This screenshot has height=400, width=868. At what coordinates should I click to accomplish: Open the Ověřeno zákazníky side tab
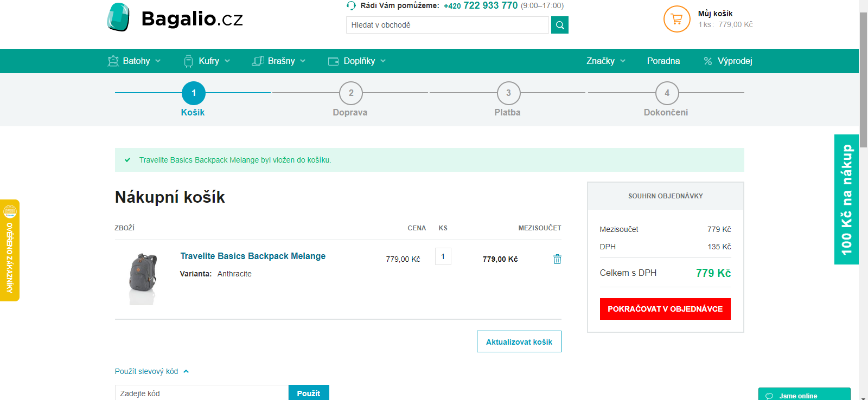click(9, 250)
